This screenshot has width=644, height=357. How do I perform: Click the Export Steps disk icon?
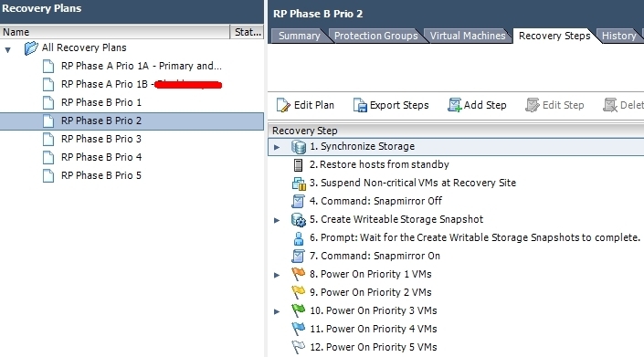coord(360,106)
